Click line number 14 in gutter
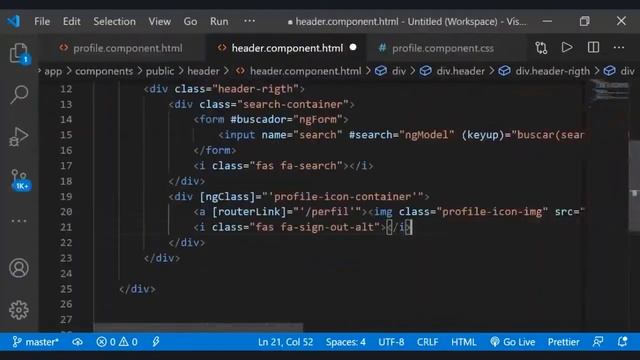 (66, 119)
